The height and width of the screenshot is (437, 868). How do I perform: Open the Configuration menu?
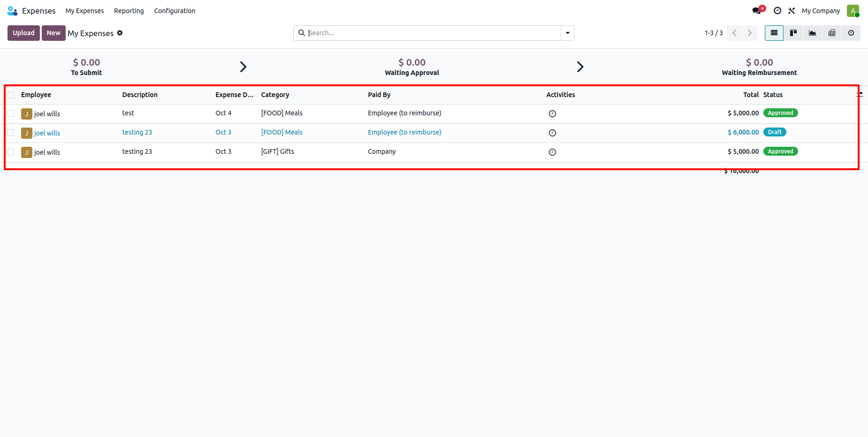(175, 11)
